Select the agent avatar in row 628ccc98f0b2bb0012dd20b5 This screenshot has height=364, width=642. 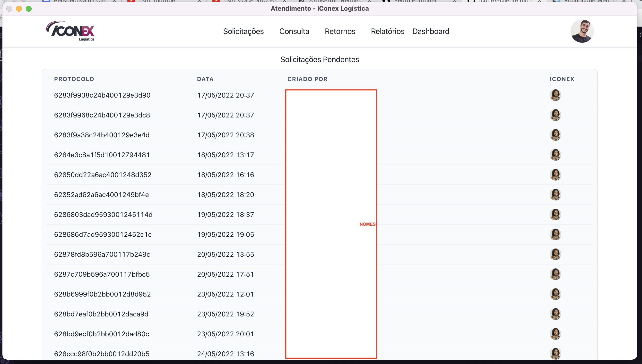click(x=555, y=354)
